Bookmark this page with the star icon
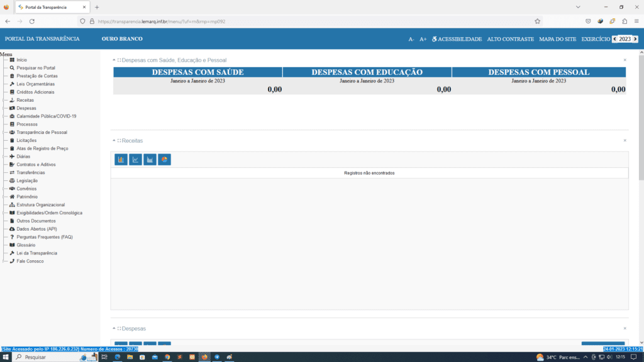Image resolution: width=644 pixels, height=362 pixels. (537, 21)
